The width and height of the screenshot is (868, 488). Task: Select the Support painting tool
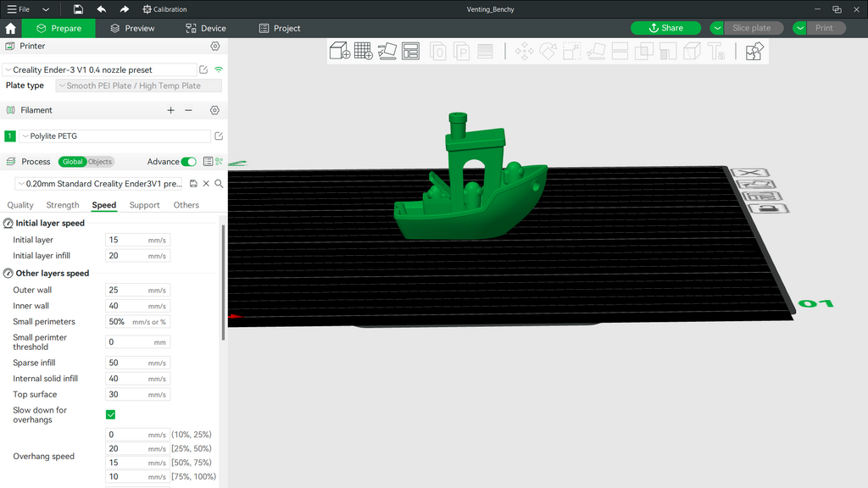(668, 52)
